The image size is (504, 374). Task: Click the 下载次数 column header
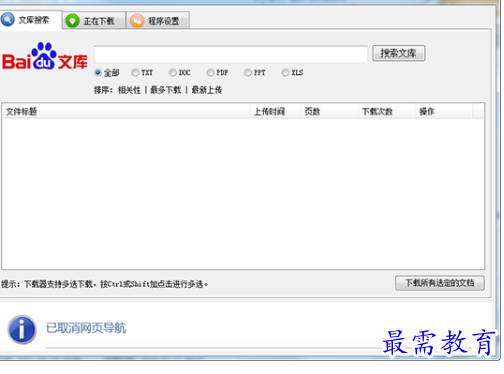387,111
